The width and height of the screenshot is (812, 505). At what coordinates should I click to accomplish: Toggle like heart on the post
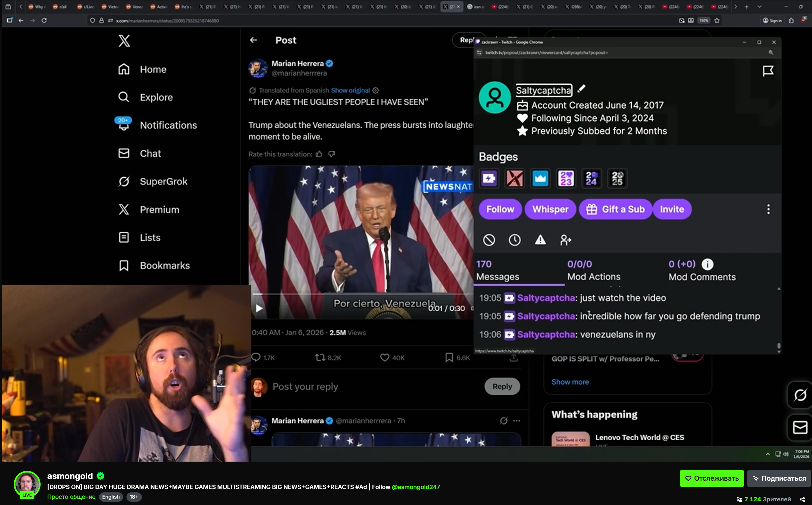coord(384,357)
